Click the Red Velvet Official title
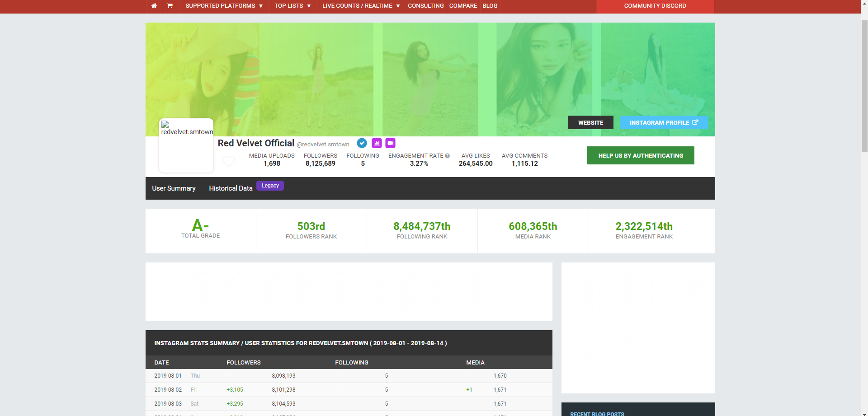The image size is (868, 416). pyautogui.click(x=256, y=143)
